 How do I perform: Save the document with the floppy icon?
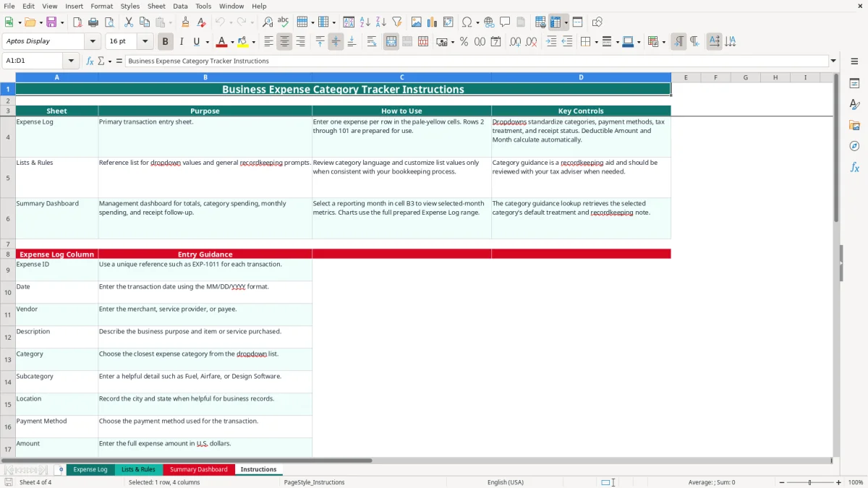coord(51,22)
